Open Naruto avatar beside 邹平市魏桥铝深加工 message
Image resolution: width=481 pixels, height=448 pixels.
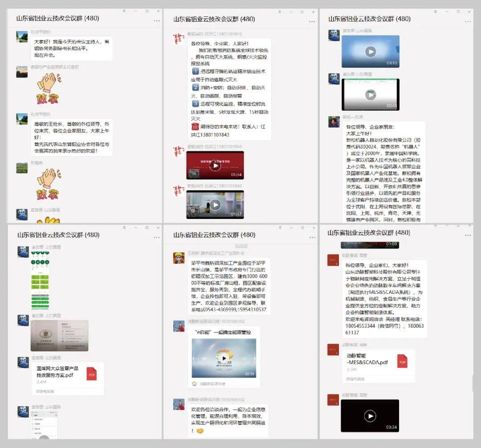(x=179, y=258)
